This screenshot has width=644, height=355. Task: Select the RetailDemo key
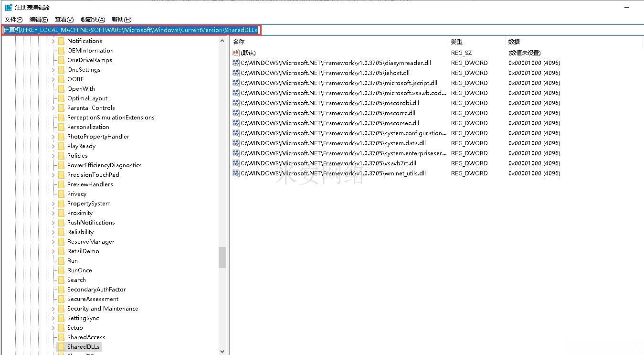[83, 251]
